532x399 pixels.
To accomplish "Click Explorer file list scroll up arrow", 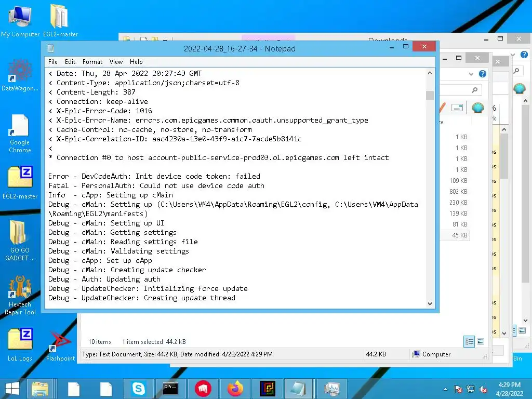I will [504, 129].
